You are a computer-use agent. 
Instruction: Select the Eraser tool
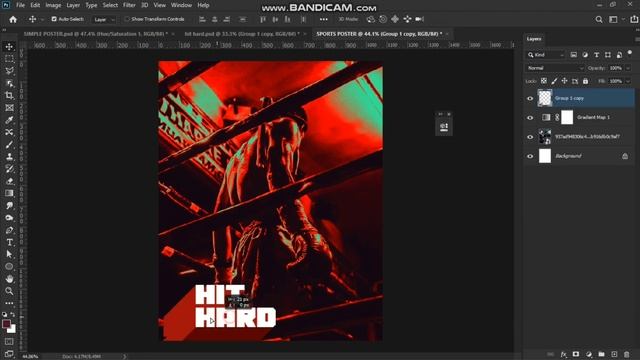tap(9, 181)
